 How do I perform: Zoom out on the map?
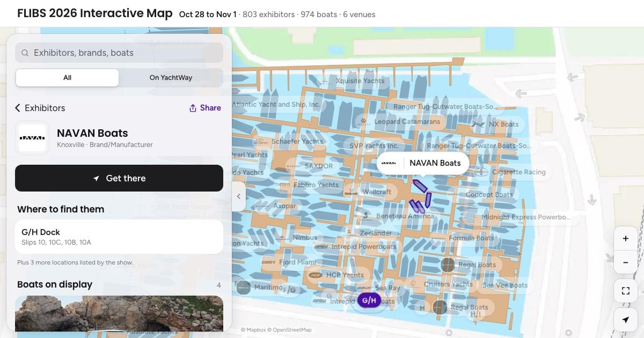(625, 263)
